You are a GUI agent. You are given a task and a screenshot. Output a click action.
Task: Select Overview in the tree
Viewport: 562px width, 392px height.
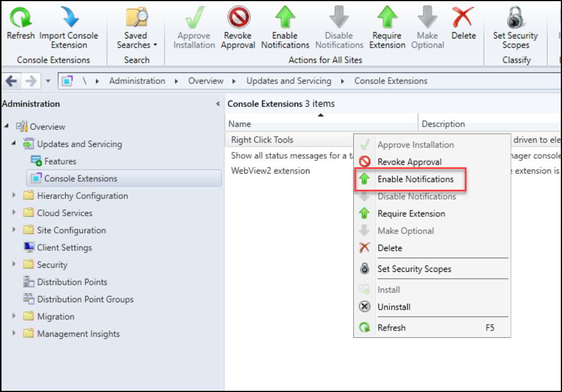(47, 126)
